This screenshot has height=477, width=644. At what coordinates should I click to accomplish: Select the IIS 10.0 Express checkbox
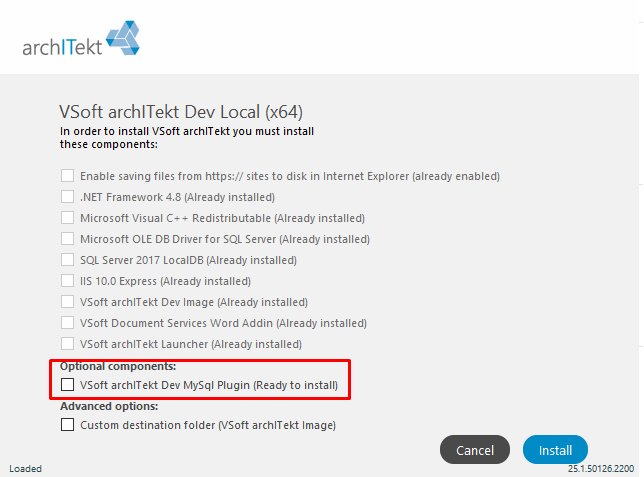(67, 281)
